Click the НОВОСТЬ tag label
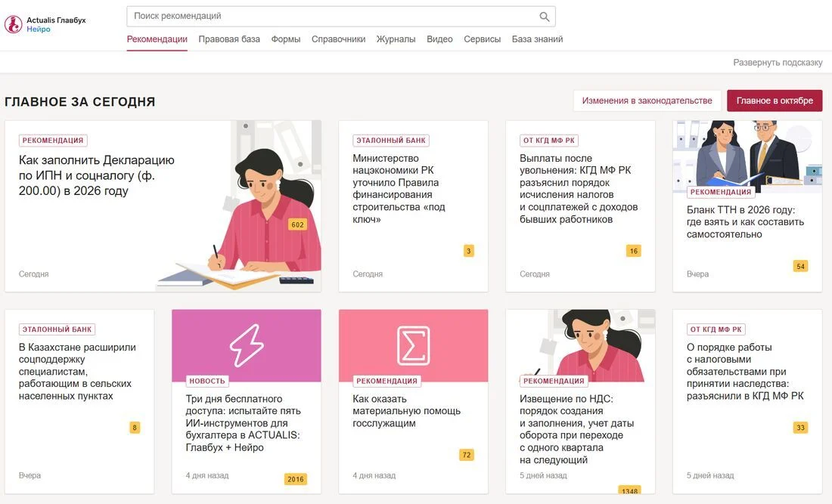This screenshot has width=832, height=504. [207, 381]
